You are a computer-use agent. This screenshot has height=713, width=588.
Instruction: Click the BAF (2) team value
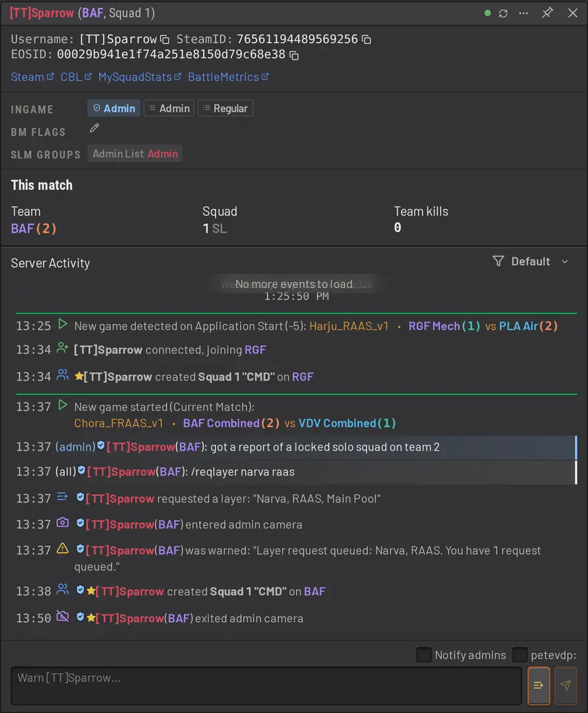[x=34, y=228]
